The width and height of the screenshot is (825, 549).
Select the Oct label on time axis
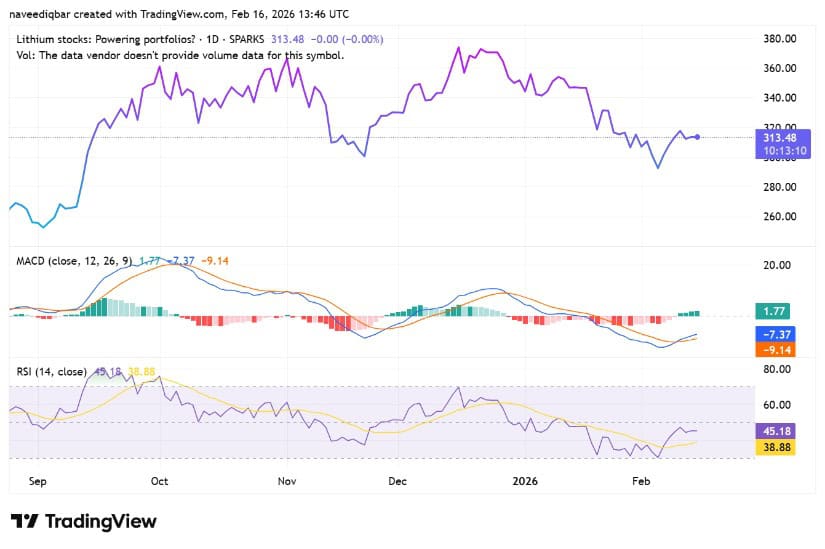(x=160, y=481)
